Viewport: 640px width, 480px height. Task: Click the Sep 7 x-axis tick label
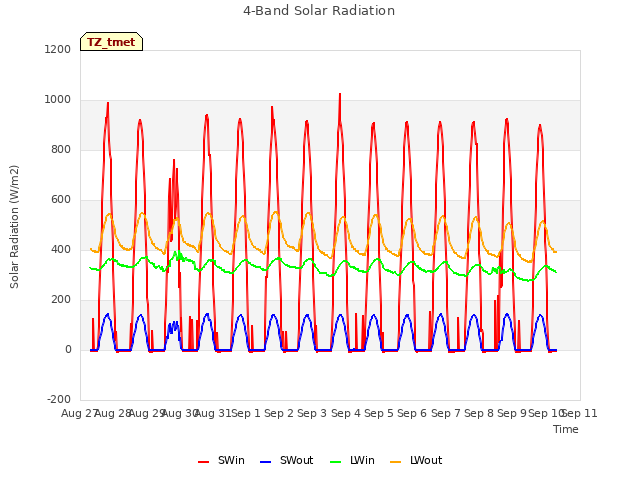pyautogui.click(x=446, y=413)
